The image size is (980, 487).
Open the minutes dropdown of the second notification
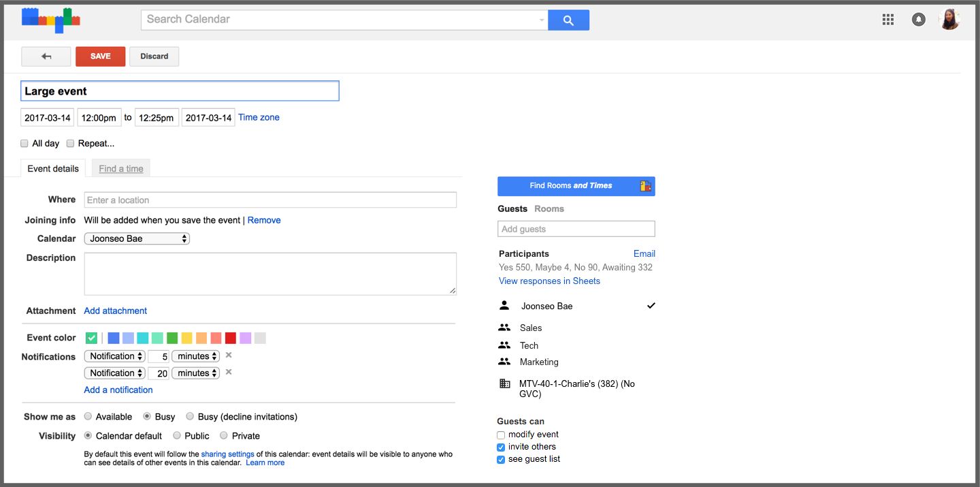click(195, 373)
